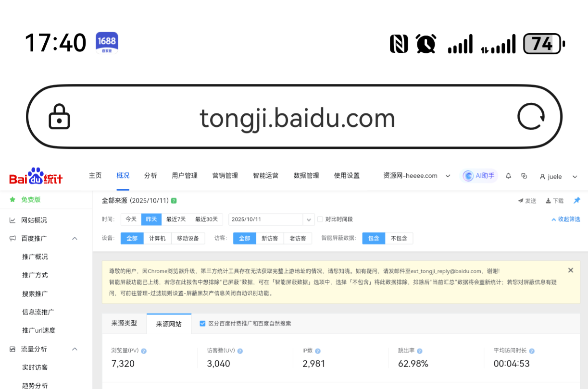Open the 分析 top menu

coord(150,176)
